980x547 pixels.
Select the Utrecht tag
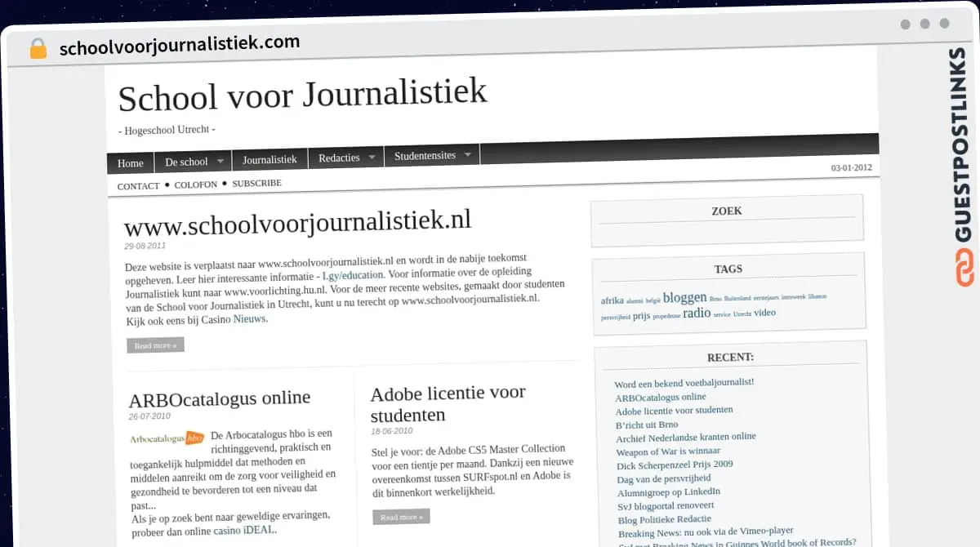pyautogui.click(x=742, y=314)
